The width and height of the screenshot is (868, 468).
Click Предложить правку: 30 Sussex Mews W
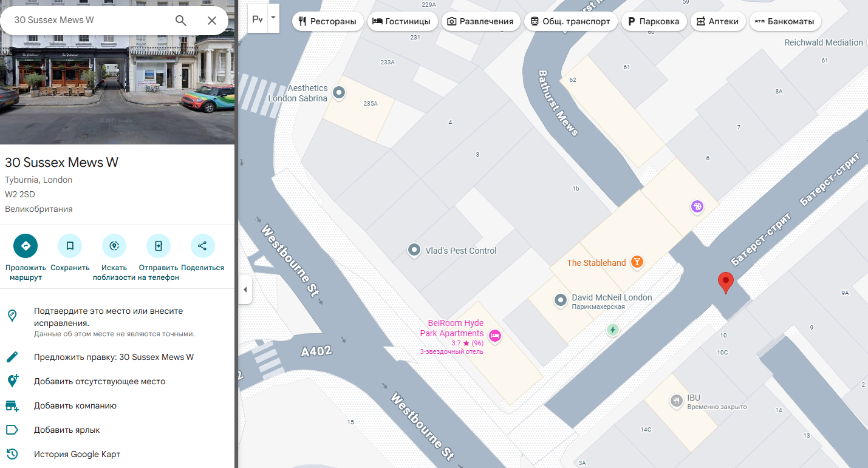(x=114, y=357)
